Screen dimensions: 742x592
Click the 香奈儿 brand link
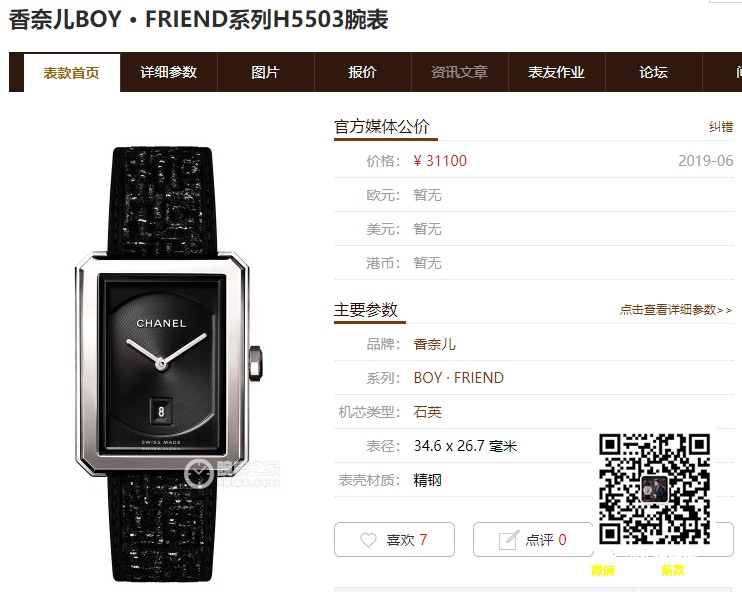tap(434, 344)
